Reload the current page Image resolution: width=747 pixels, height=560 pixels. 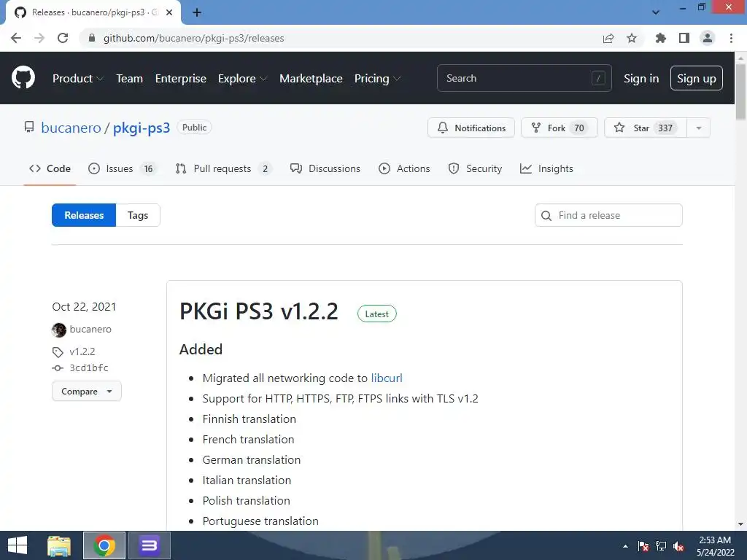(63, 38)
